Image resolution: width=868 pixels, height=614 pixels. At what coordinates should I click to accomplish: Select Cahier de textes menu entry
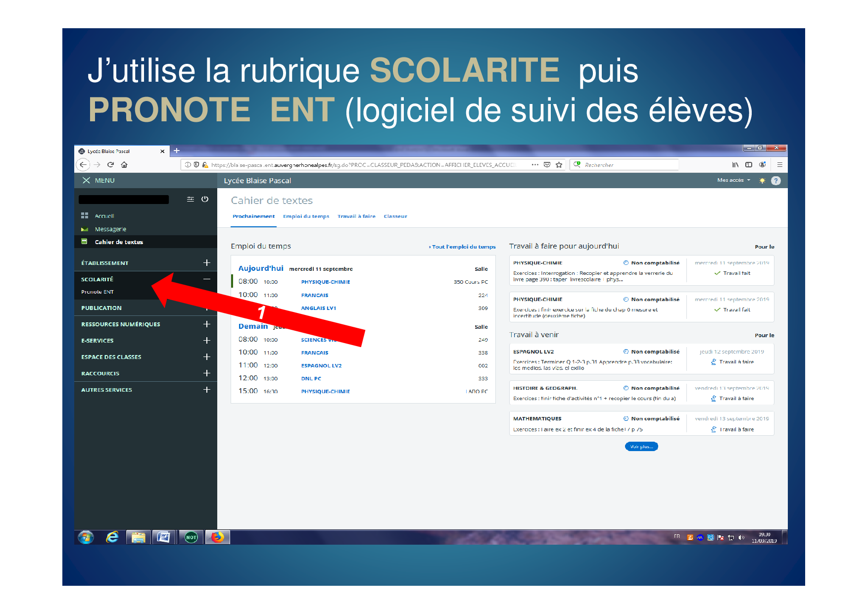[x=119, y=242]
